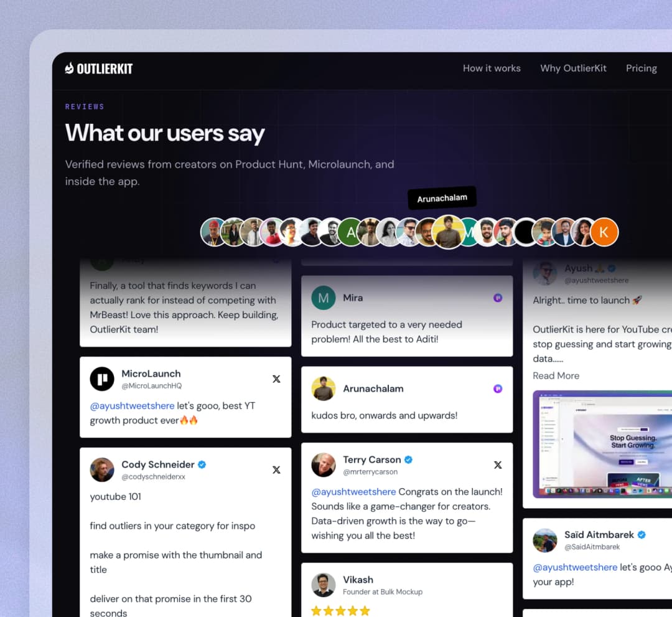Click the Product Hunt badge on Arunachalam's review
The image size is (672, 617).
[498, 389]
